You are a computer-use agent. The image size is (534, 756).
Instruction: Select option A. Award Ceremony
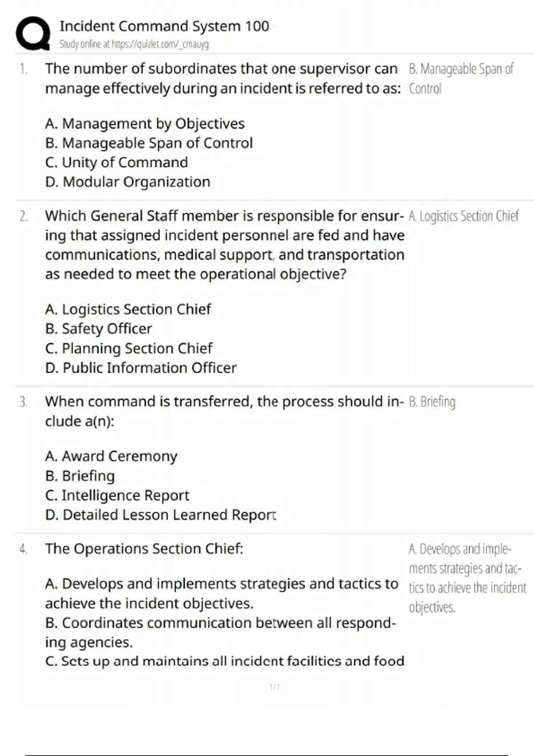(x=111, y=456)
